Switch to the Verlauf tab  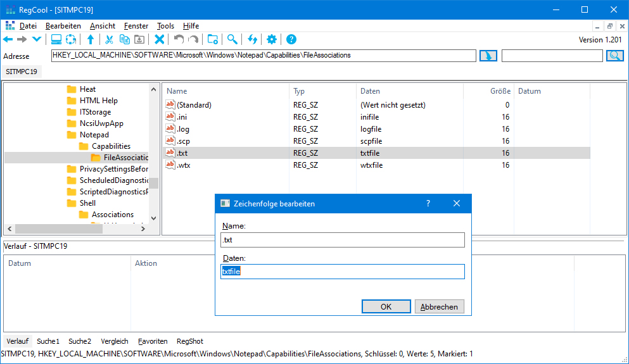tap(17, 341)
